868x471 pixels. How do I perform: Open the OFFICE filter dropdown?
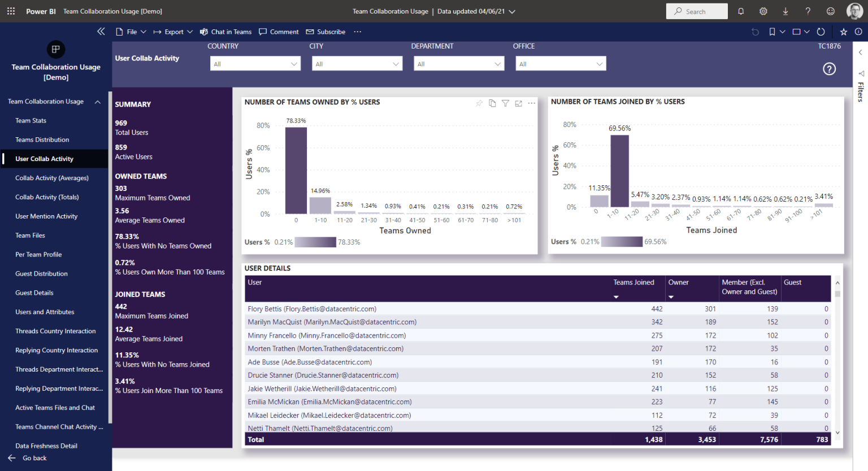tap(561, 64)
